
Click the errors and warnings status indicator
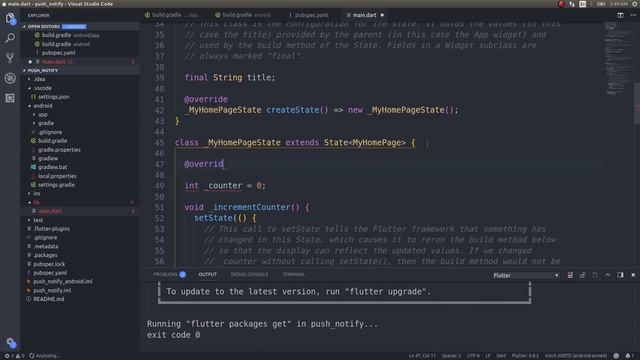(x=14, y=356)
